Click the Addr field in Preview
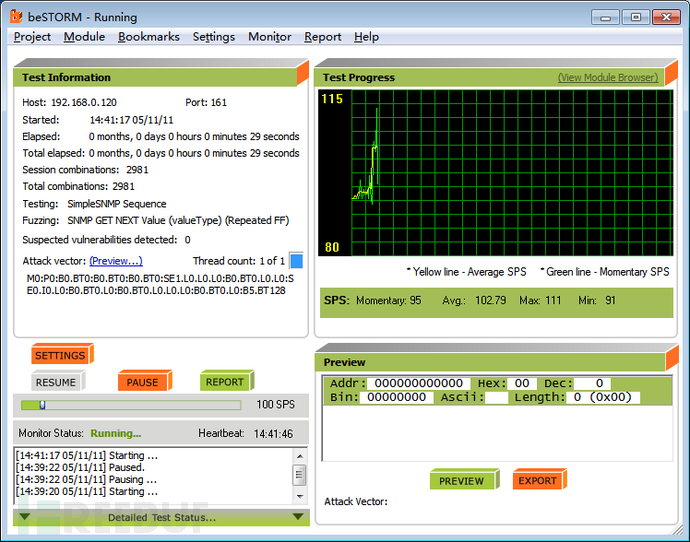 coord(418,384)
